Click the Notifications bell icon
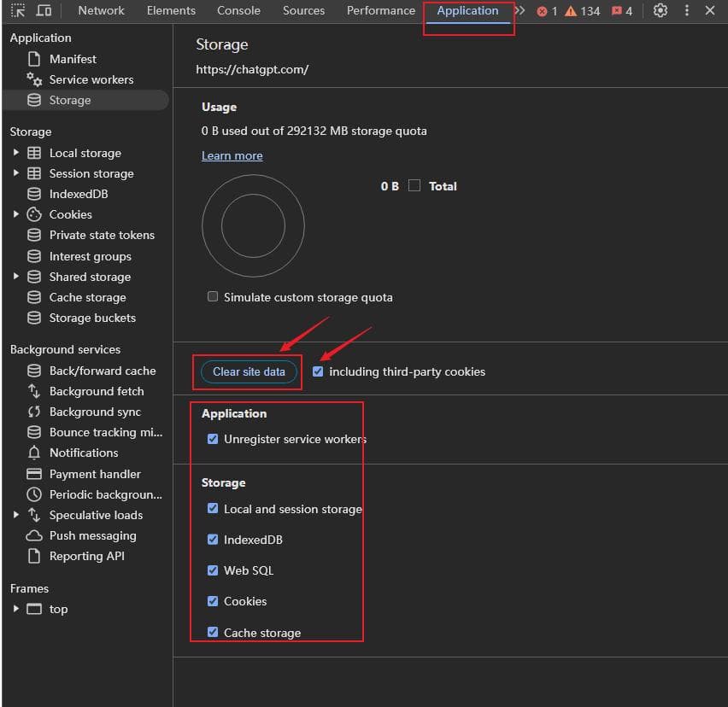 click(x=34, y=453)
